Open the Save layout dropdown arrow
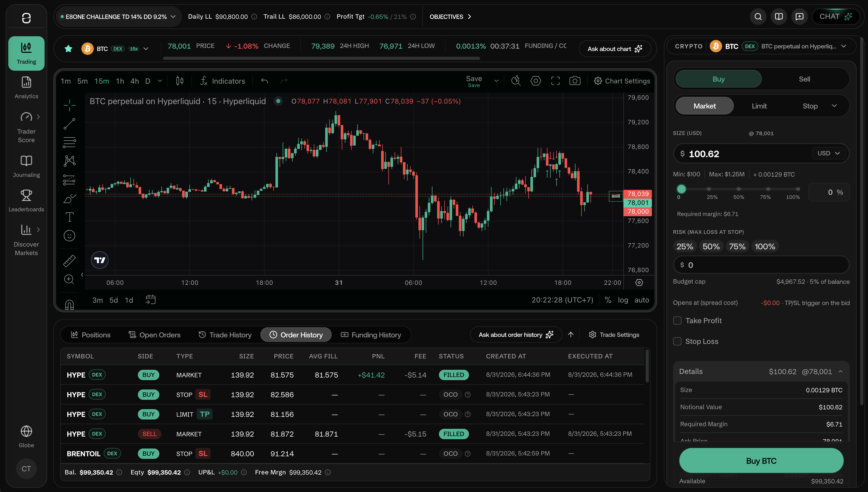This screenshot has width=868, height=492. point(496,81)
